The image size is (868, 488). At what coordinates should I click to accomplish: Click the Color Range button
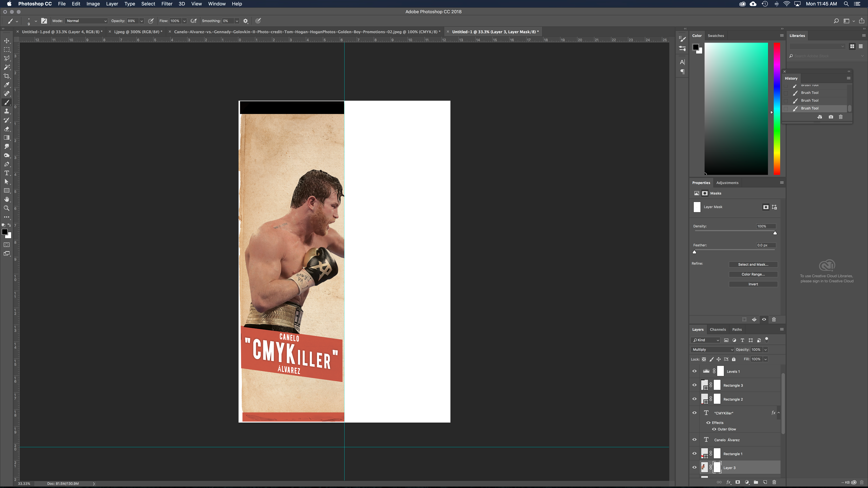pos(753,274)
